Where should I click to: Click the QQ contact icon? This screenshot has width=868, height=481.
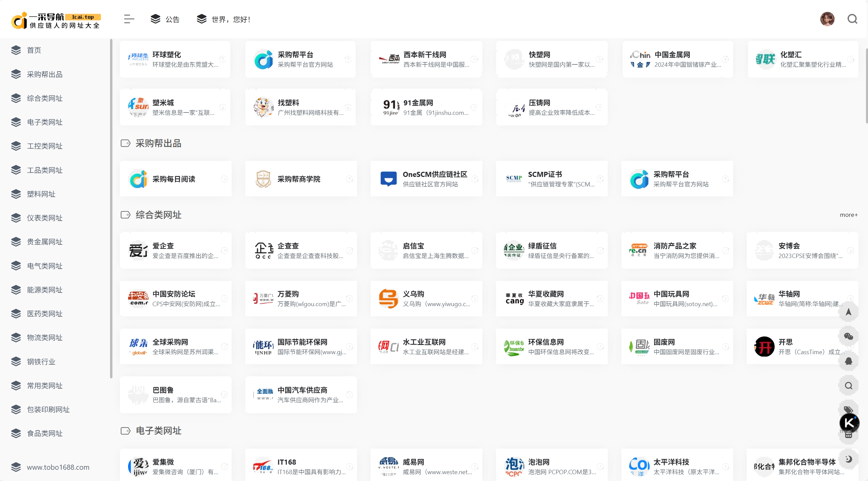pos(849,361)
